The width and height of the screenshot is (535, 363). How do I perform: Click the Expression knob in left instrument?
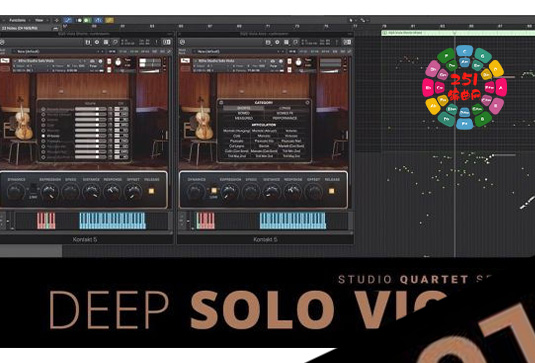(50, 192)
